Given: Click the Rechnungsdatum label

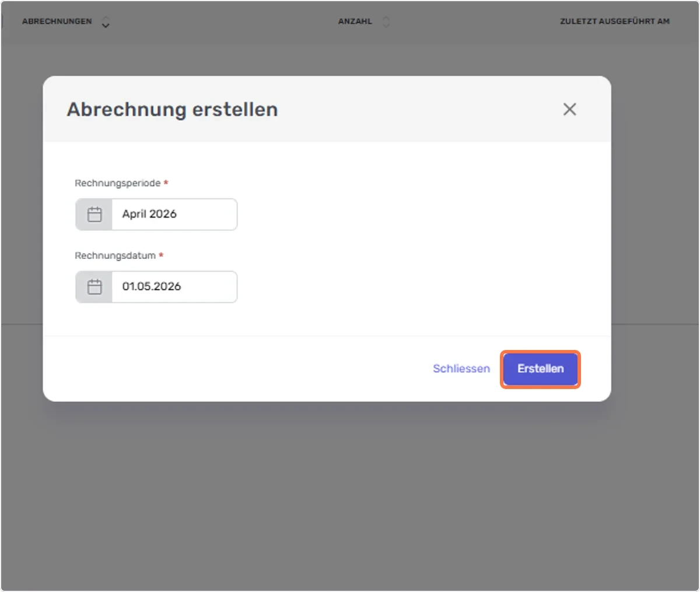Looking at the screenshot, I should pyautogui.click(x=115, y=255).
